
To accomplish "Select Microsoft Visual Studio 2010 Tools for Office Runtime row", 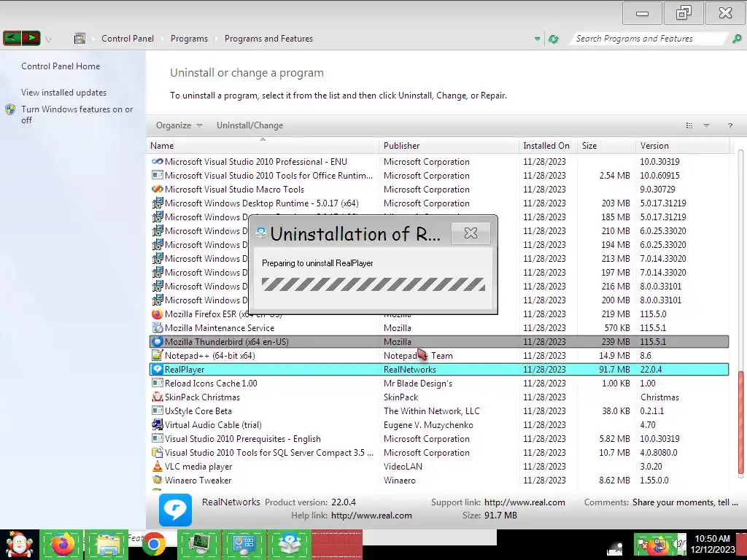I will click(x=438, y=175).
